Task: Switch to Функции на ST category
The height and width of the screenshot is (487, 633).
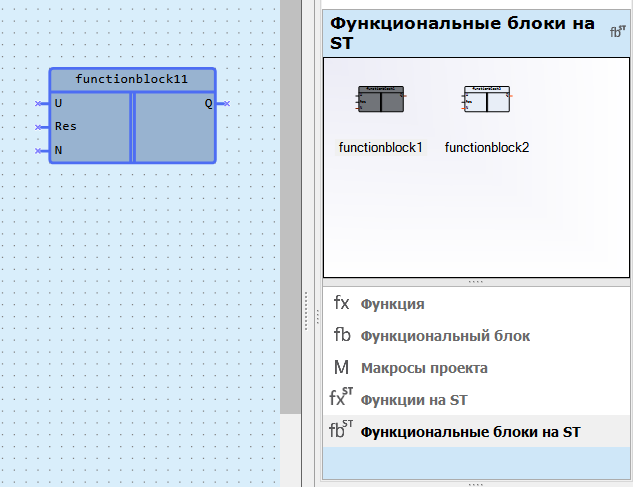Action: point(414,400)
